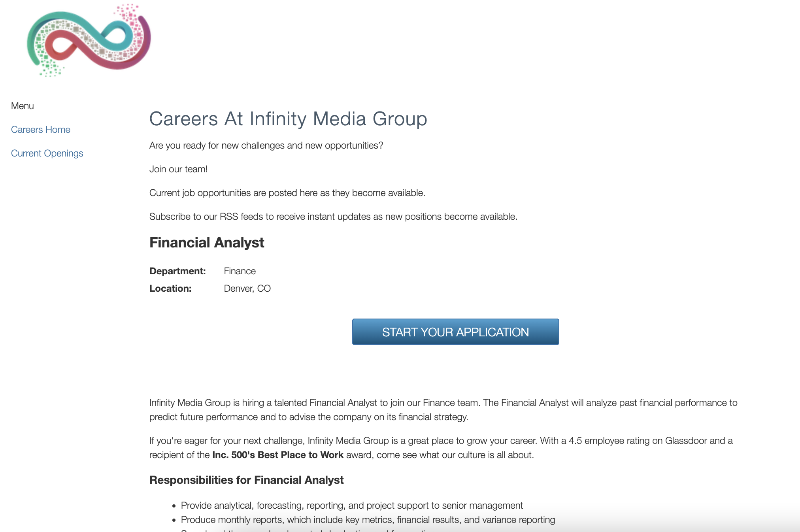The height and width of the screenshot is (532, 800).
Task: Click the Are you ready for new challenges question
Action: [x=266, y=145]
